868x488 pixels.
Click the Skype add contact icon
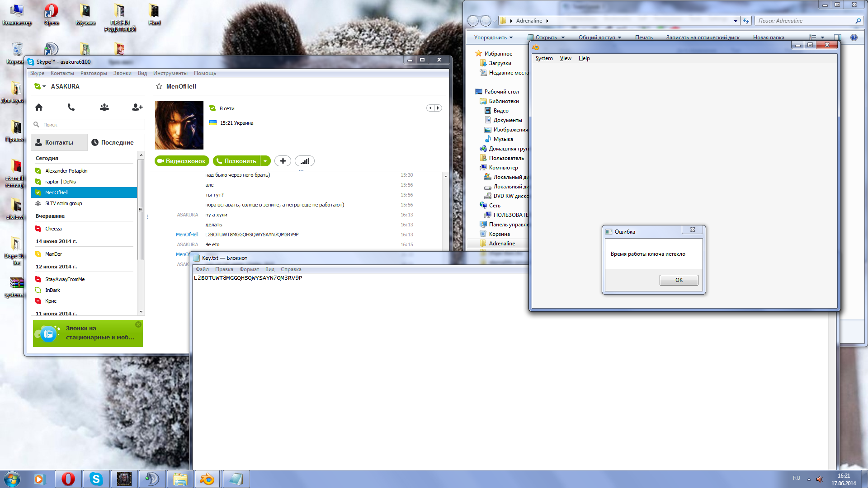137,107
